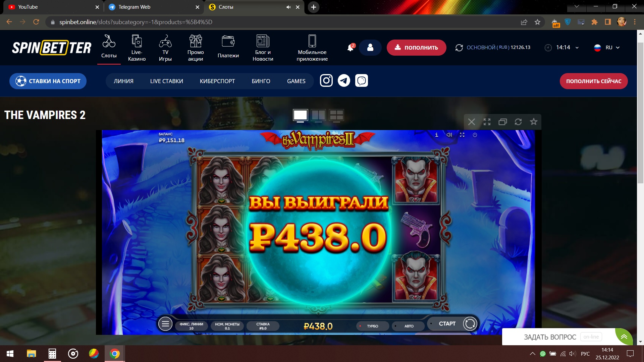
Task: Open БИНГО menu item
Action: [261, 81]
